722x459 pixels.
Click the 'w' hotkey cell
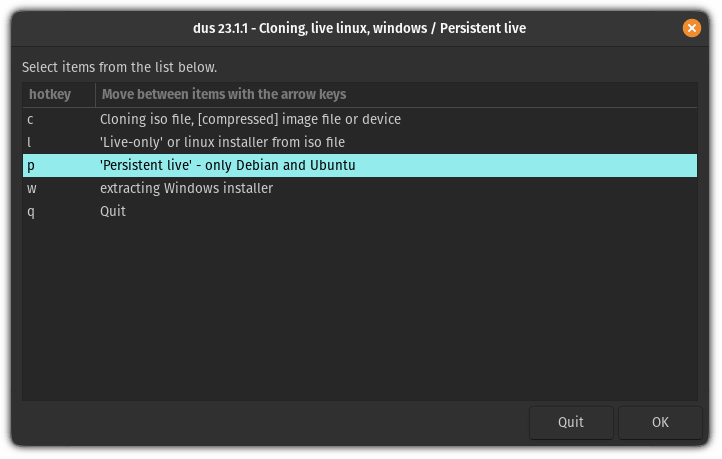(32, 188)
